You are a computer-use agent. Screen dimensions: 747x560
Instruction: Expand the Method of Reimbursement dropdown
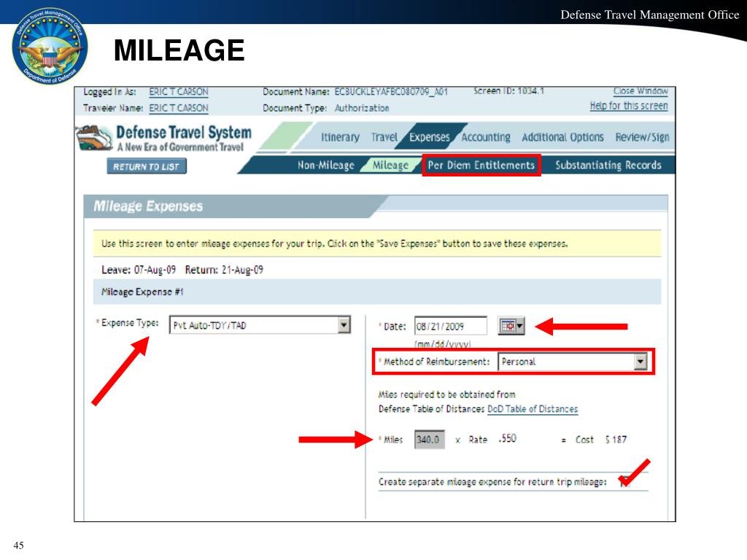click(640, 362)
